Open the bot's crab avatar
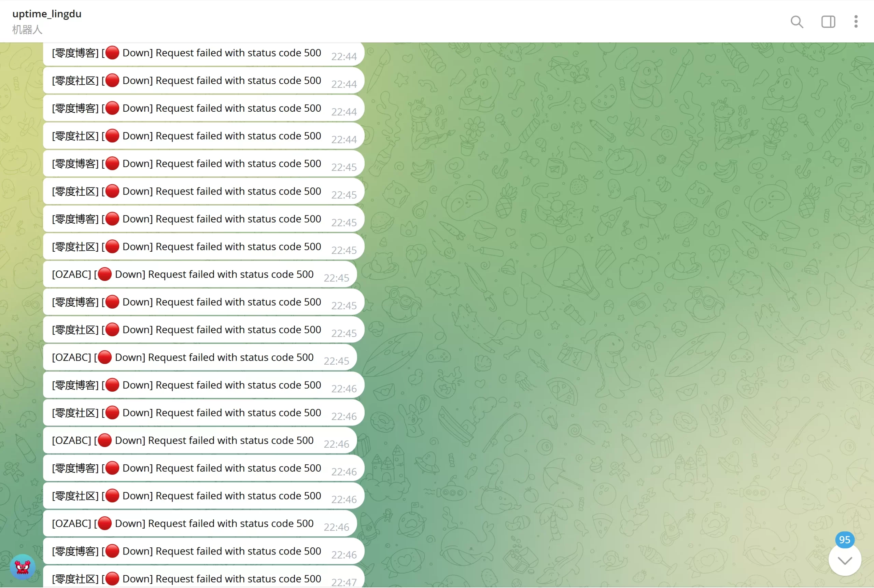 click(x=23, y=566)
